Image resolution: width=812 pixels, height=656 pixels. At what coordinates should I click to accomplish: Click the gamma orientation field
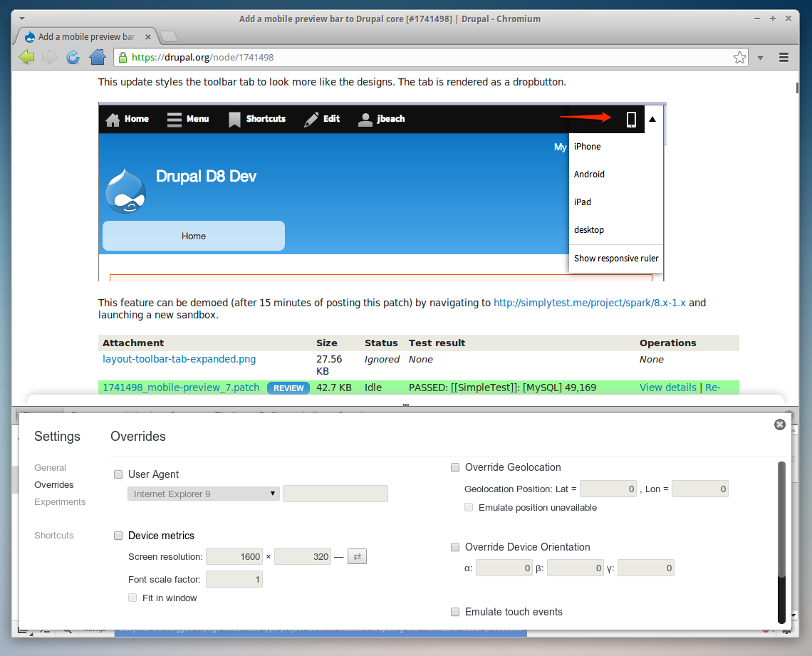(646, 568)
